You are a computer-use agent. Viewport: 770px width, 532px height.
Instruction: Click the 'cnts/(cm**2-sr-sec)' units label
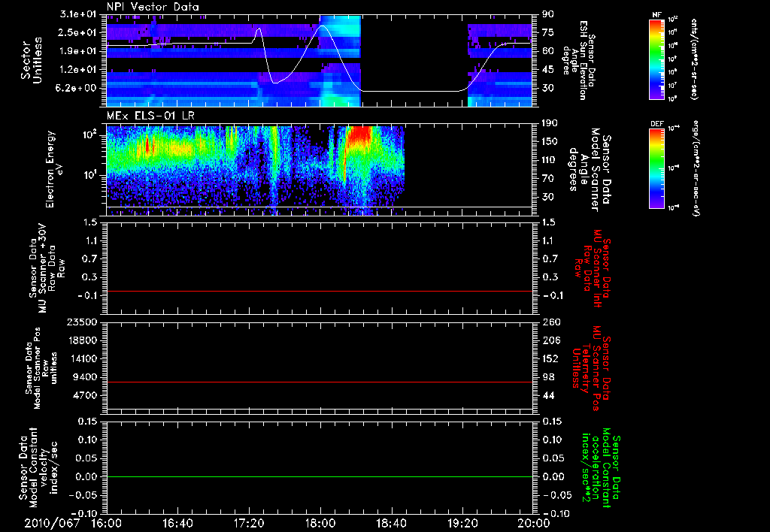694,59
